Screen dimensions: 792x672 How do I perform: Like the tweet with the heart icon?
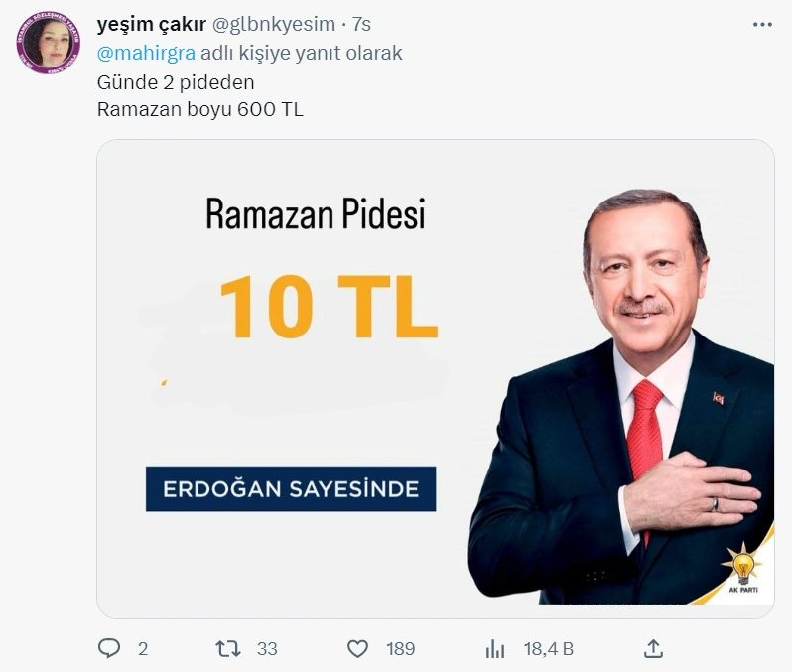(x=357, y=649)
